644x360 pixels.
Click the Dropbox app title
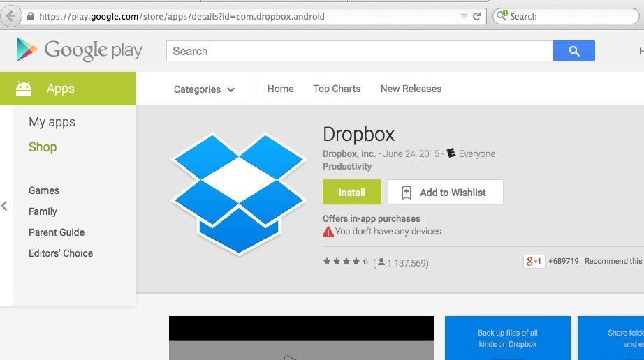pos(358,135)
